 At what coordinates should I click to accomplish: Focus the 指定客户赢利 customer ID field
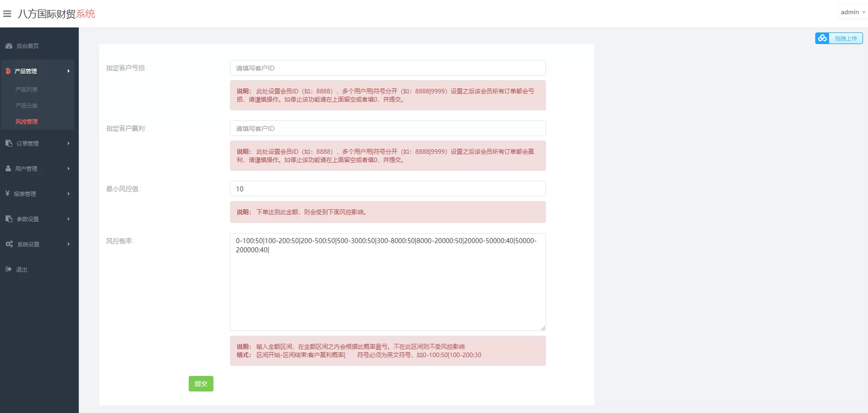click(x=388, y=128)
